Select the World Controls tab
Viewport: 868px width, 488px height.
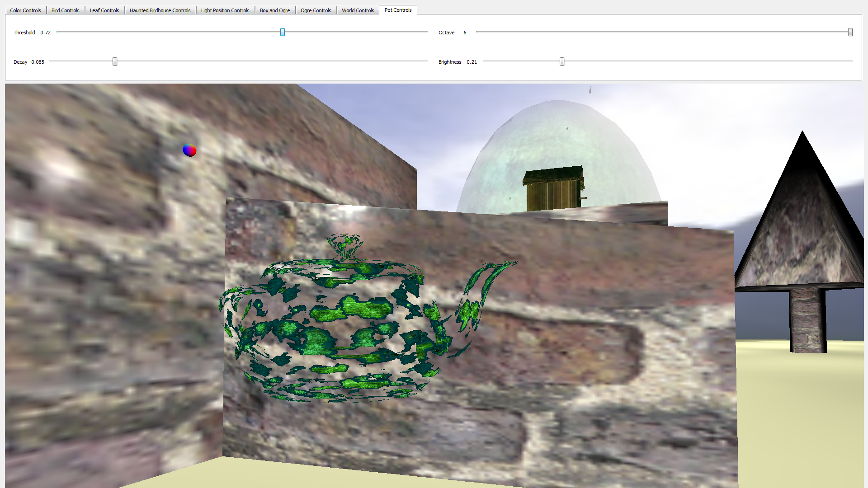click(358, 10)
